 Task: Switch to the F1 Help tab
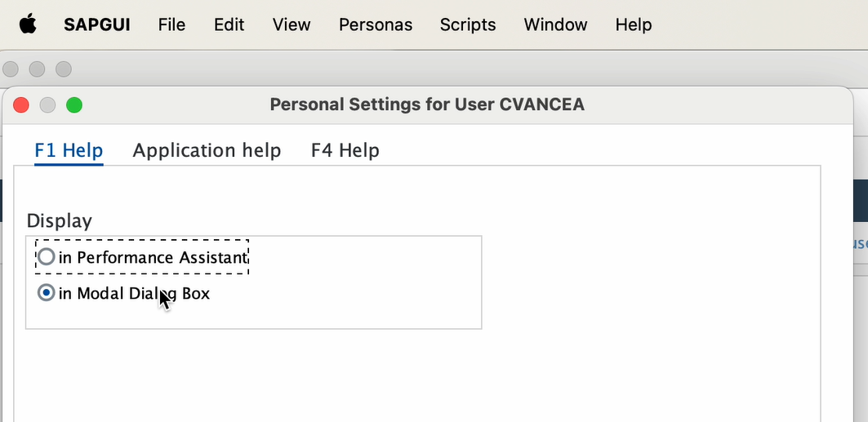69,150
